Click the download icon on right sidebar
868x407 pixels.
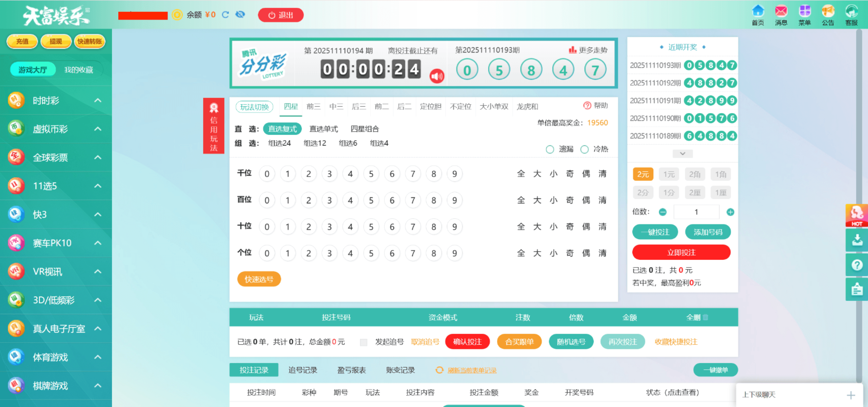(x=857, y=240)
